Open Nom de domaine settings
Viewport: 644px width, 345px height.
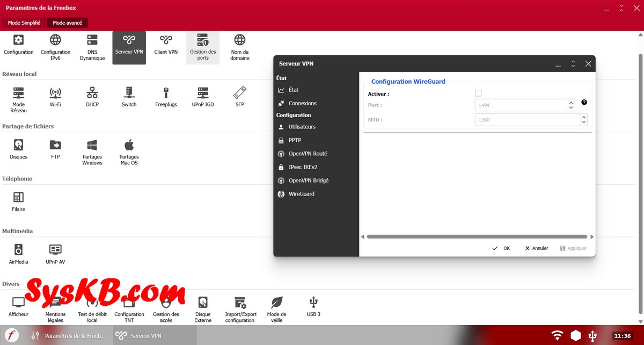pos(240,47)
